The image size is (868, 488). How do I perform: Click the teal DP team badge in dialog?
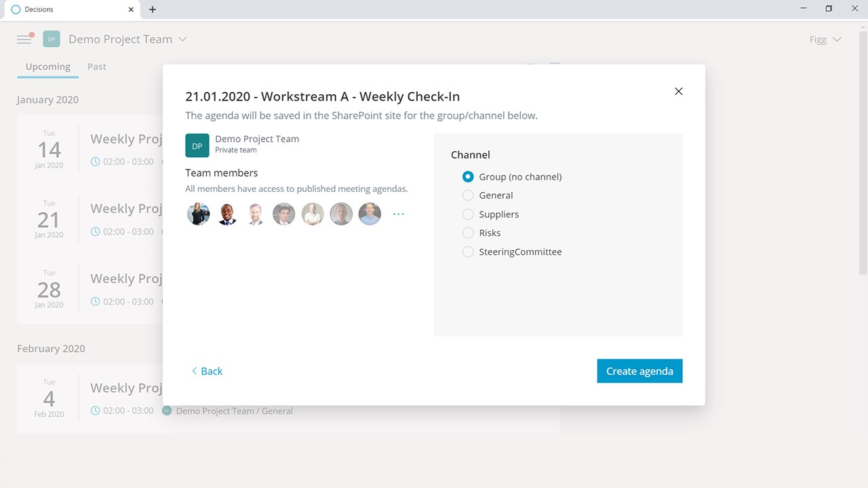[x=197, y=145]
